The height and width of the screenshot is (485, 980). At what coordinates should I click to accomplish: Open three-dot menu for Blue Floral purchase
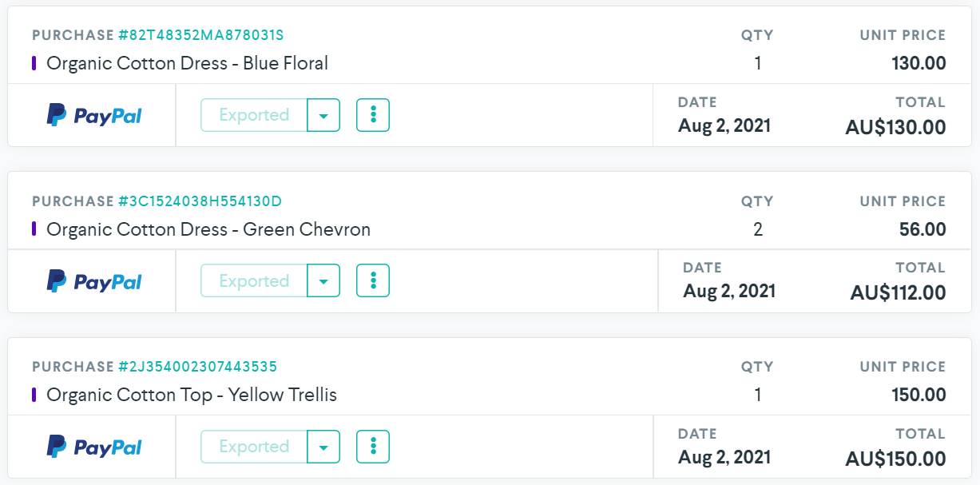373,115
